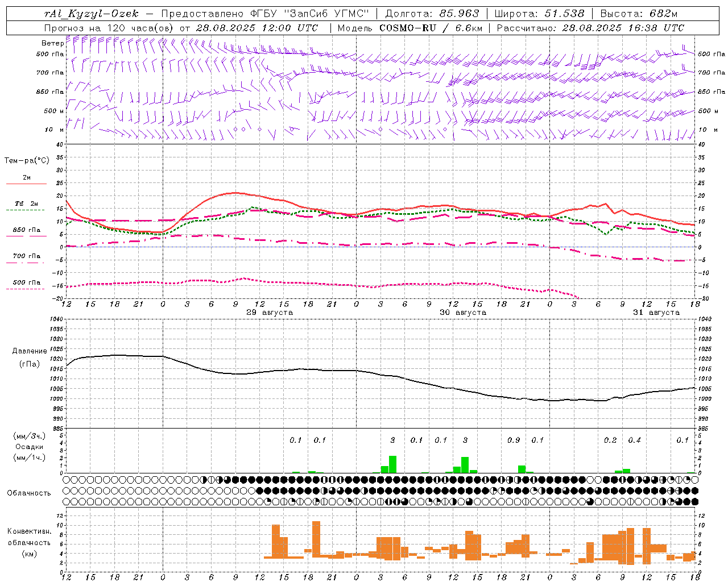Image resolution: width=728 pixels, height=582 pixels.
Task: Click the Модель COSMO-RU / 6.6км label
Action: (x=410, y=28)
